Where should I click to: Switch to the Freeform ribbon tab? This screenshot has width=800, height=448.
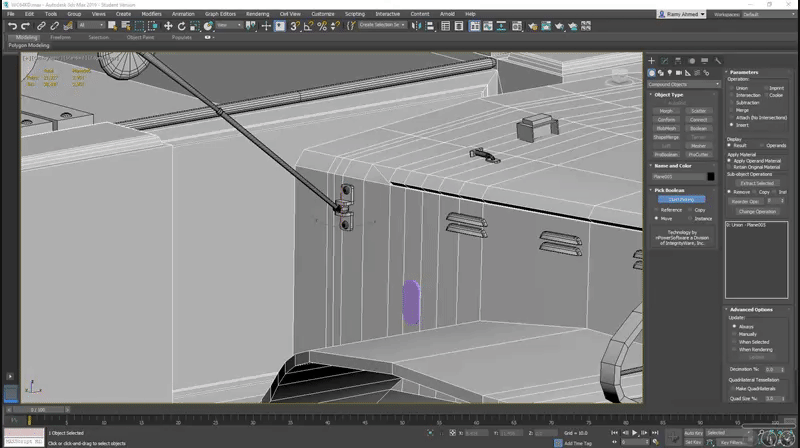point(60,37)
